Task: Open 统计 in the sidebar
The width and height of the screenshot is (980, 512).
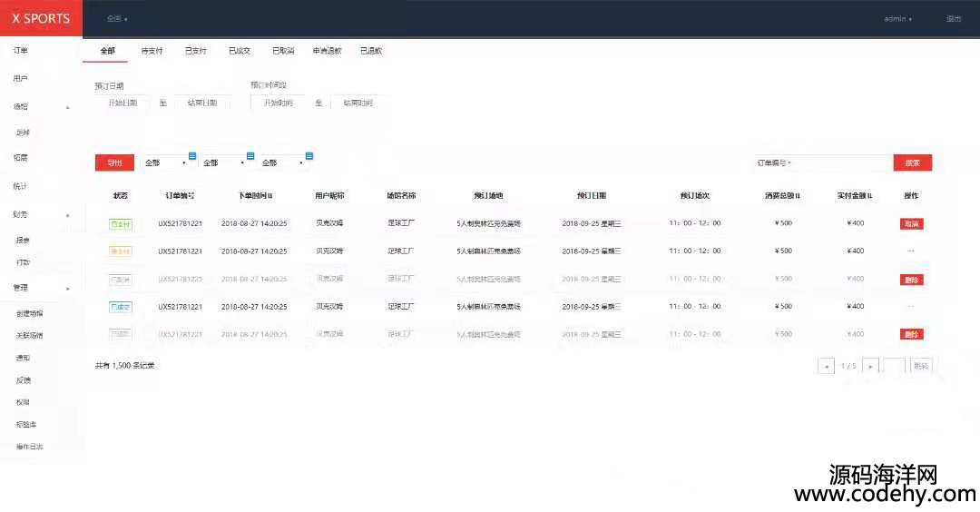Action: [21, 186]
